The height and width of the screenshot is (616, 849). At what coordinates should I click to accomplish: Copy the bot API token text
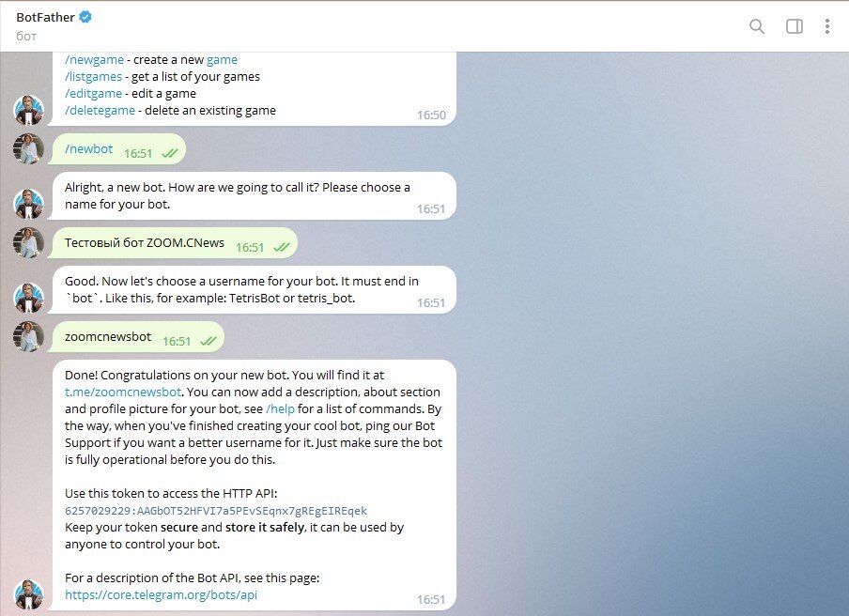pyautogui.click(x=216, y=511)
